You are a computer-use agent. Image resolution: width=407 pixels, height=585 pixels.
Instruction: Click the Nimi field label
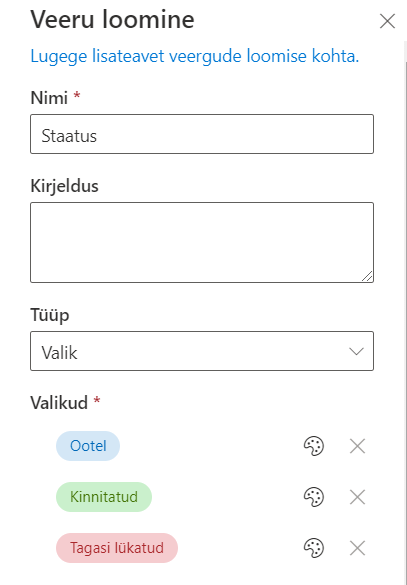[x=49, y=98]
